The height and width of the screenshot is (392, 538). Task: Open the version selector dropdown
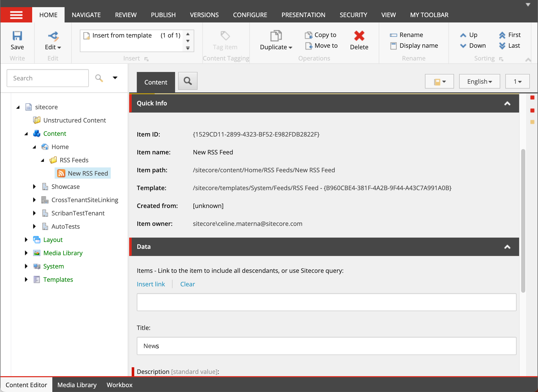tap(517, 81)
